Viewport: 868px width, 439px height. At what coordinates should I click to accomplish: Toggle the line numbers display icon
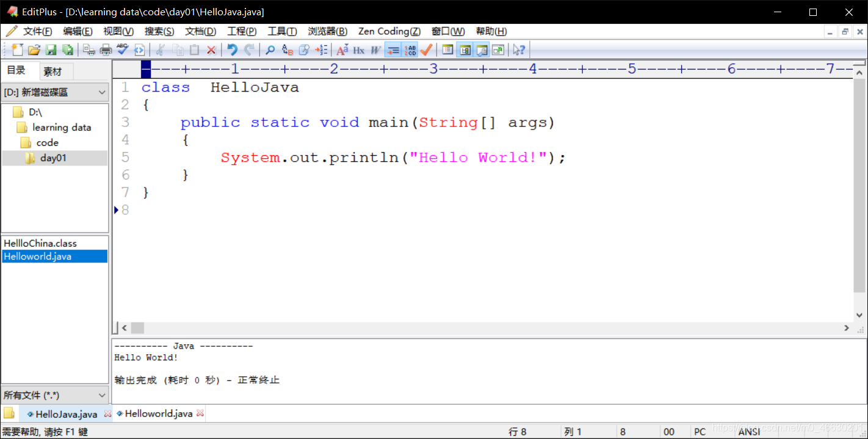pyautogui.click(x=409, y=49)
